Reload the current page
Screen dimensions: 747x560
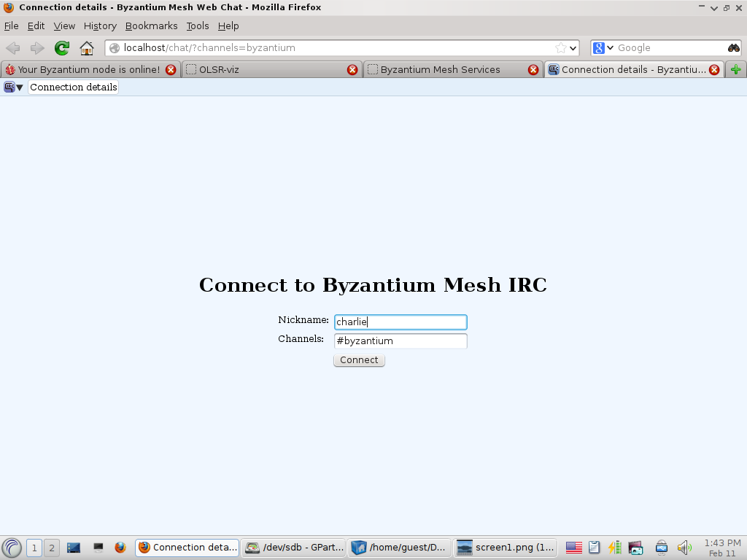[62, 47]
